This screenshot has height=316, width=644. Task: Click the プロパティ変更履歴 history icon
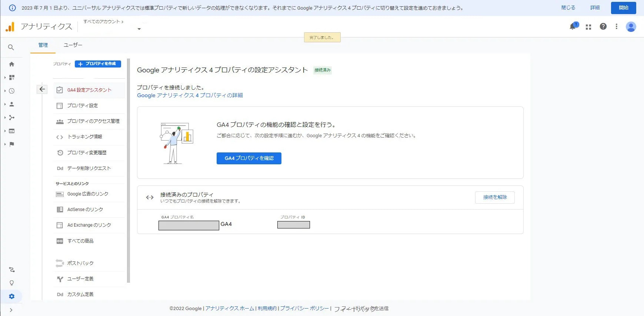60,152
